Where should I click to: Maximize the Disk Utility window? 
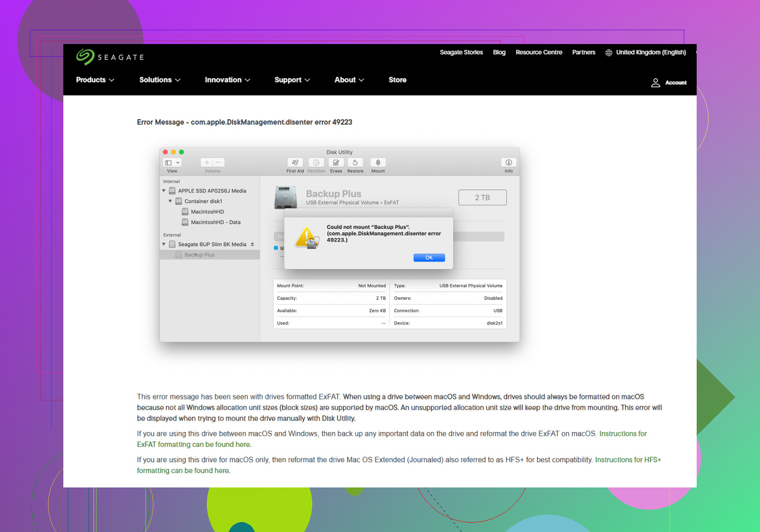(x=182, y=152)
